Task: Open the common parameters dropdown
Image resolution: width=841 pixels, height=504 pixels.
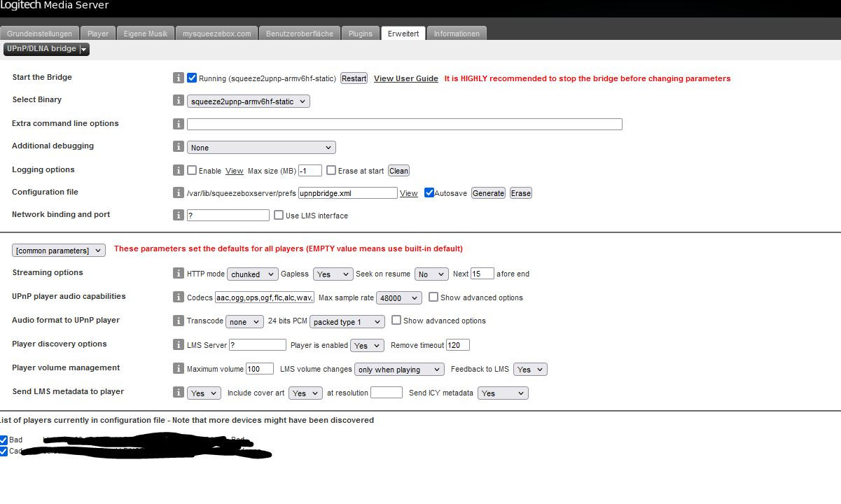Action: pyautogui.click(x=59, y=250)
